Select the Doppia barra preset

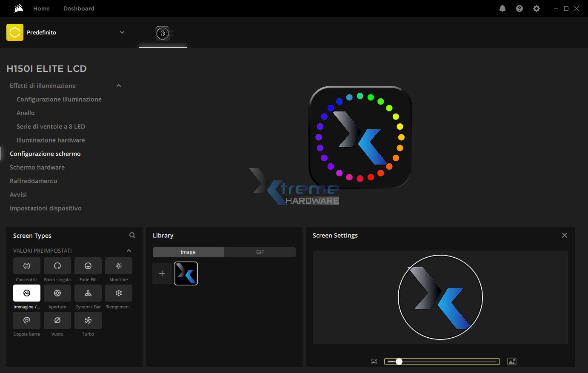pyautogui.click(x=27, y=320)
